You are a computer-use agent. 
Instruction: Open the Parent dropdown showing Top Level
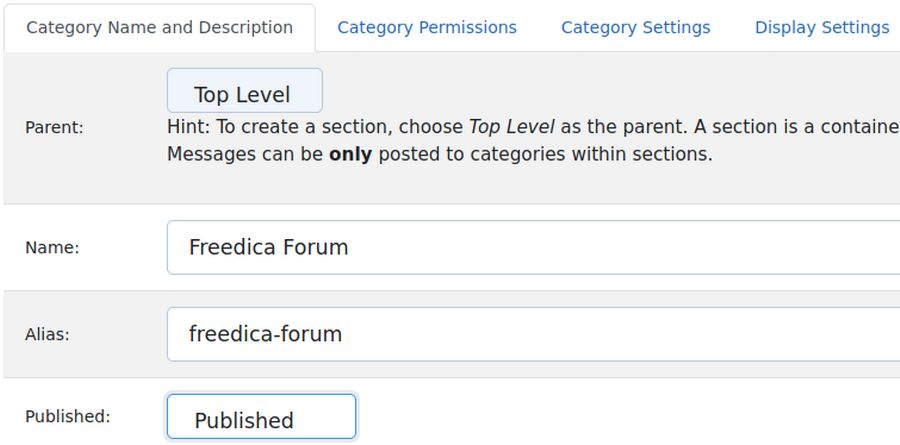click(x=244, y=92)
